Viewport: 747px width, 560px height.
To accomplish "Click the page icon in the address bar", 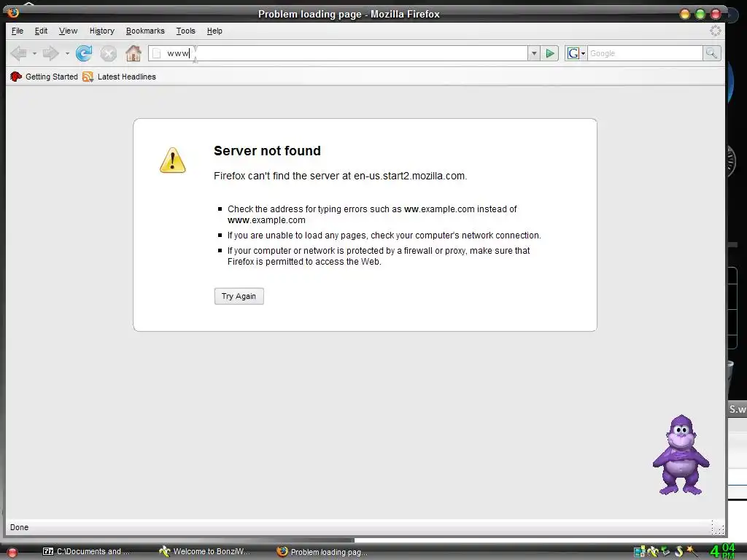I will click(x=157, y=53).
